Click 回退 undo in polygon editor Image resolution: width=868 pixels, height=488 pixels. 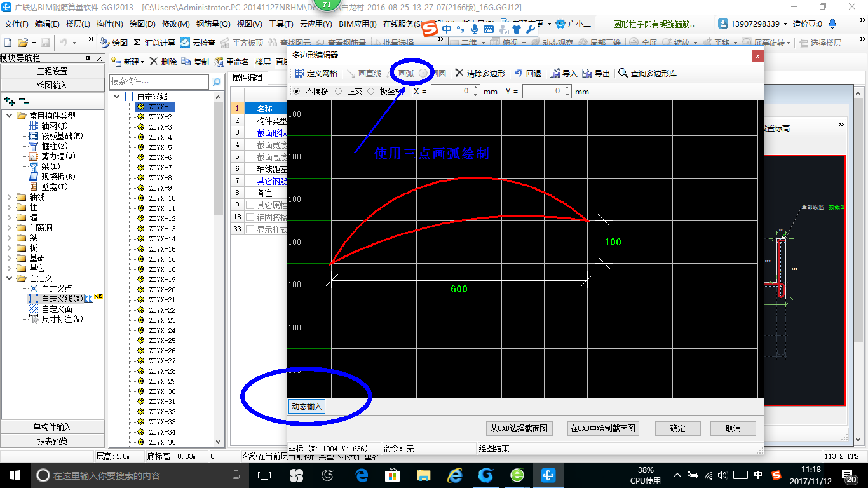(x=527, y=73)
